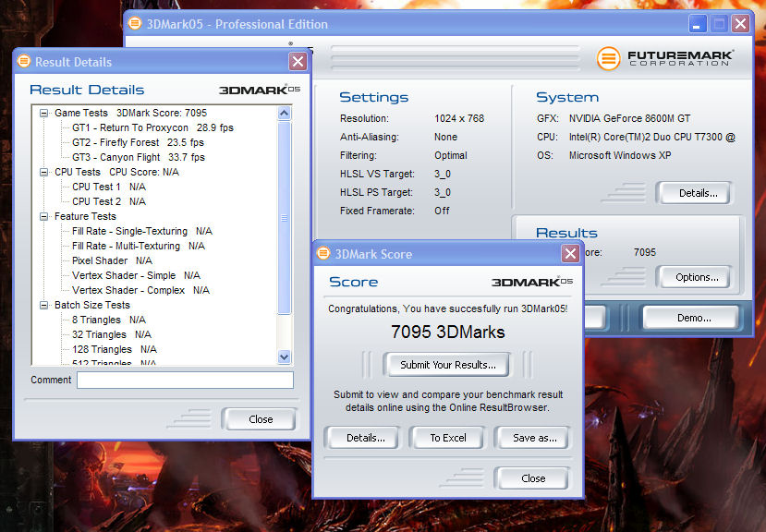Collapse the Feature Tests tree node
The image size is (766, 532).
click(x=44, y=216)
